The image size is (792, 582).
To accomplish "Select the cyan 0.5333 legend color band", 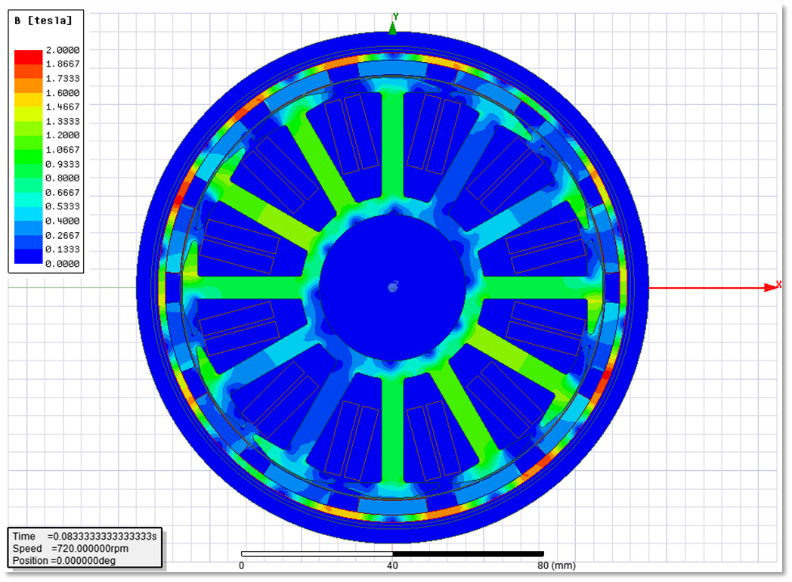I will pos(28,206).
